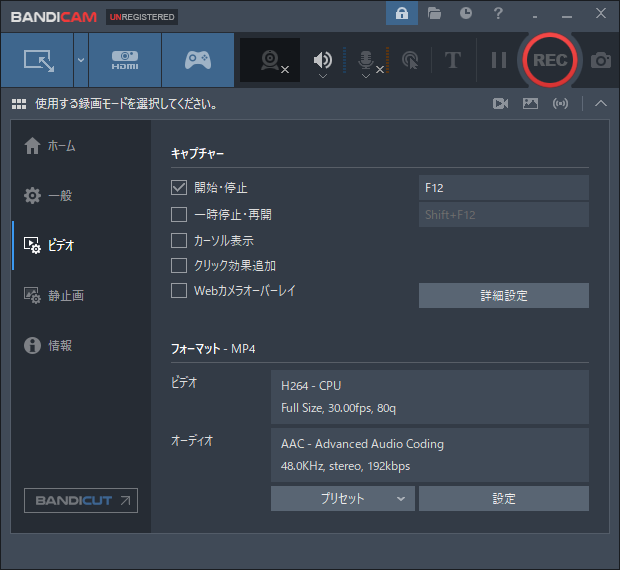The image size is (620, 570).
Task: Click AAC - Advanced Audio Coding text
Action: pos(362,444)
